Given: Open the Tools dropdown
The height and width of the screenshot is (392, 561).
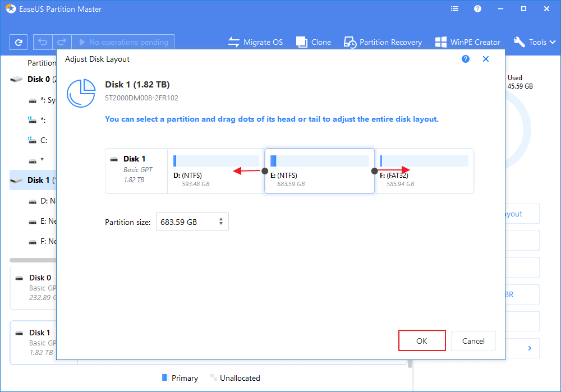Looking at the screenshot, I should [x=534, y=41].
